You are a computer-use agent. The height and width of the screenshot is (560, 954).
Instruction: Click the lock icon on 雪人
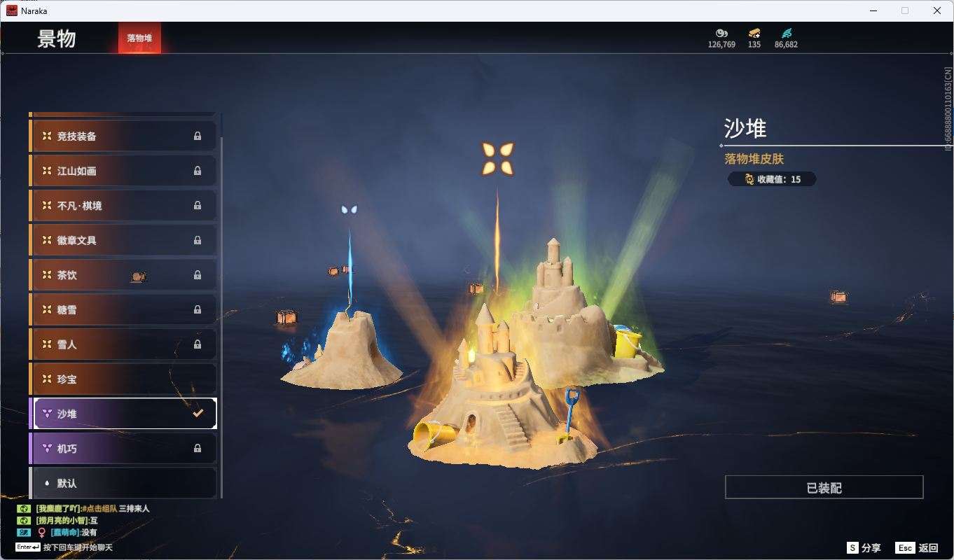[x=198, y=344]
